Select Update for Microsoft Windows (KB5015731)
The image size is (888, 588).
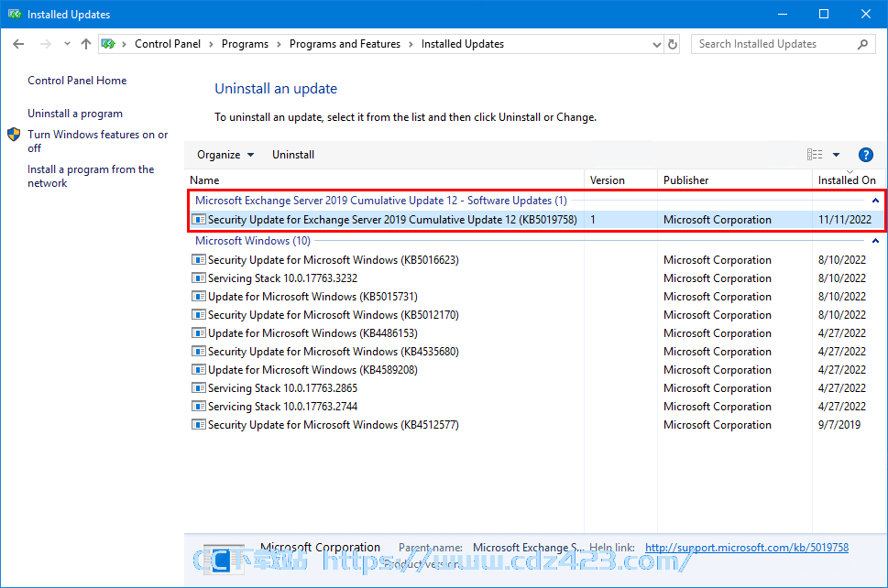point(536,297)
